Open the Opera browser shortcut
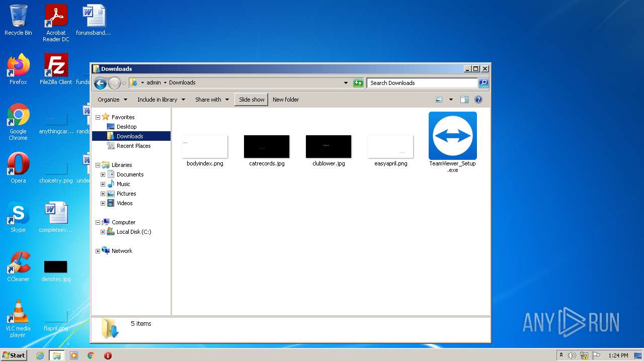The width and height of the screenshot is (644, 362). (18, 168)
